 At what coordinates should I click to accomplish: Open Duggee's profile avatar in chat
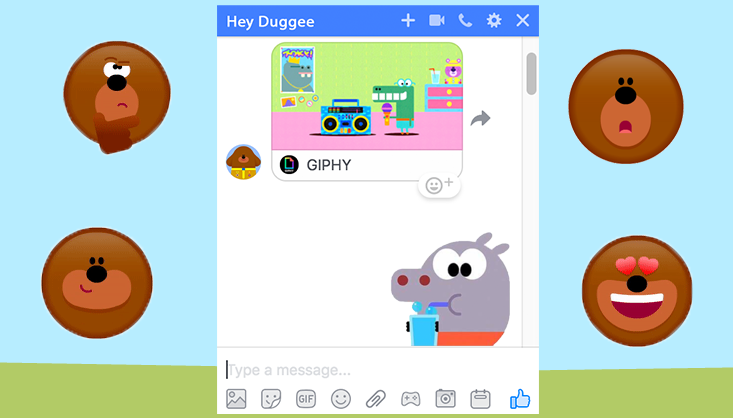pos(243,162)
